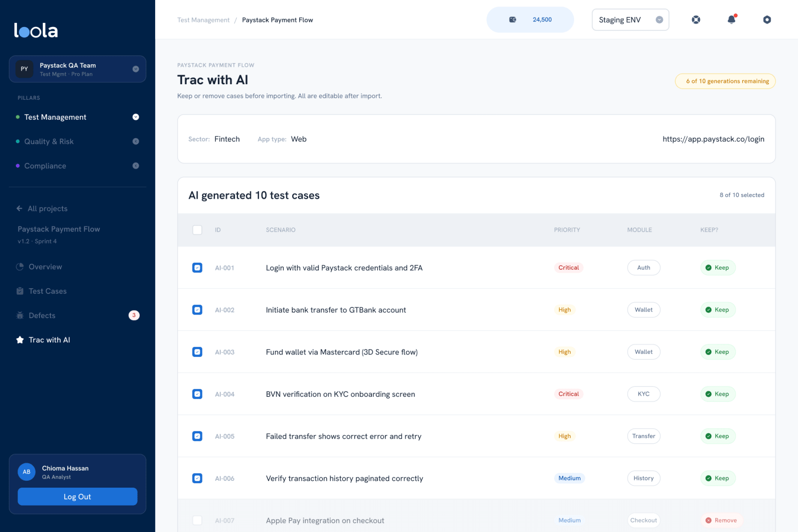Click the AB user avatar
798x532 pixels.
26,472
